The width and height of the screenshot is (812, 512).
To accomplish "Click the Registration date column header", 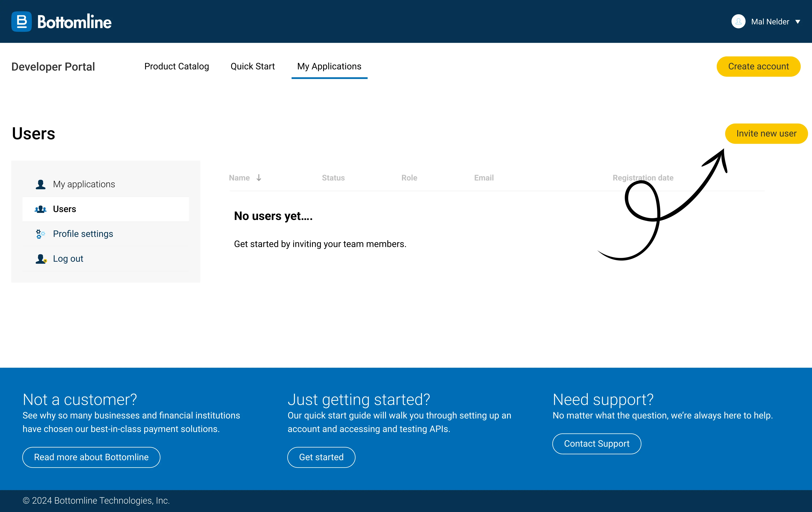I will [643, 178].
